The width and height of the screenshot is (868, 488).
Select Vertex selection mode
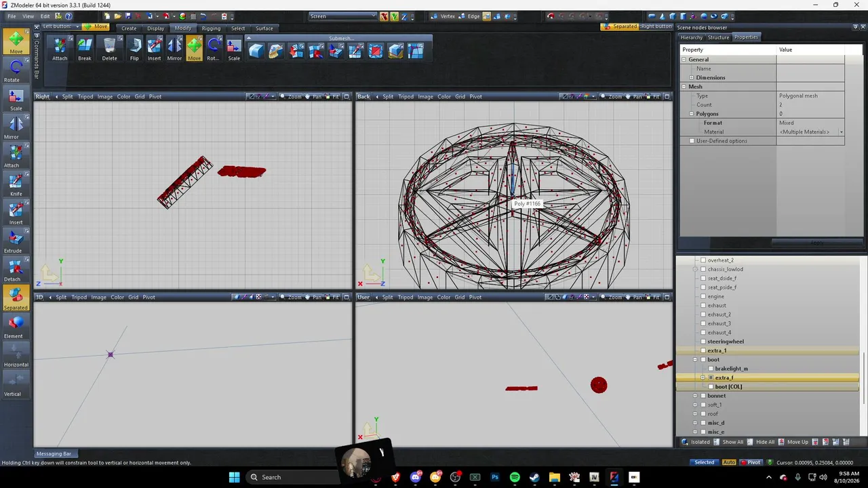(443, 16)
